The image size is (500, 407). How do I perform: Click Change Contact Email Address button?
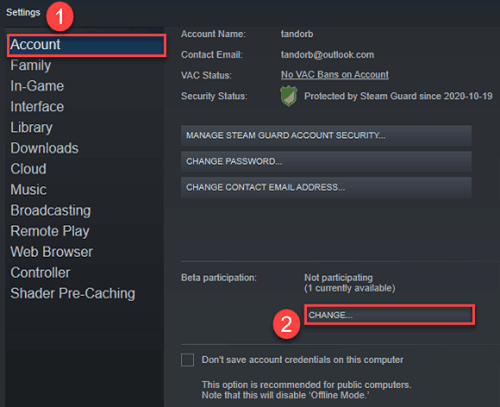[x=326, y=187]
